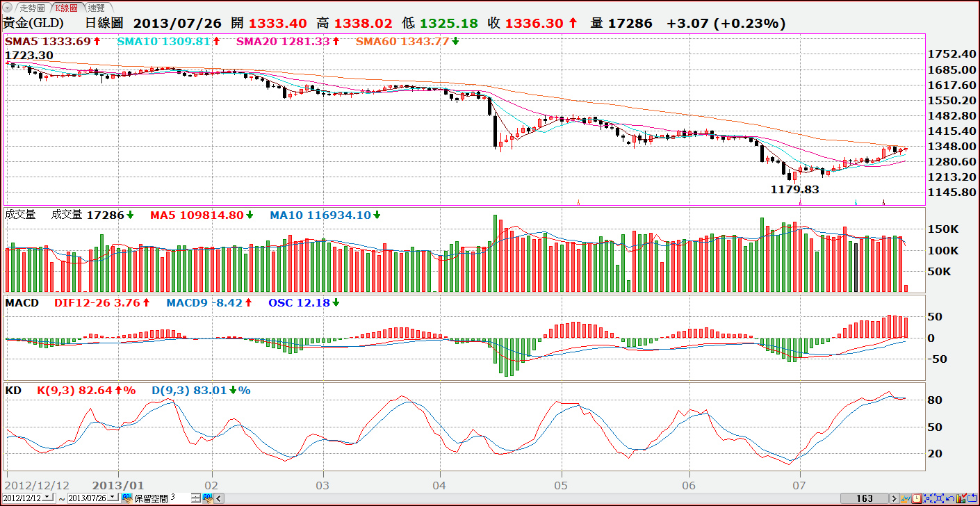
Task: Click the 07 month axis label
Action: (x=799, y=484)
